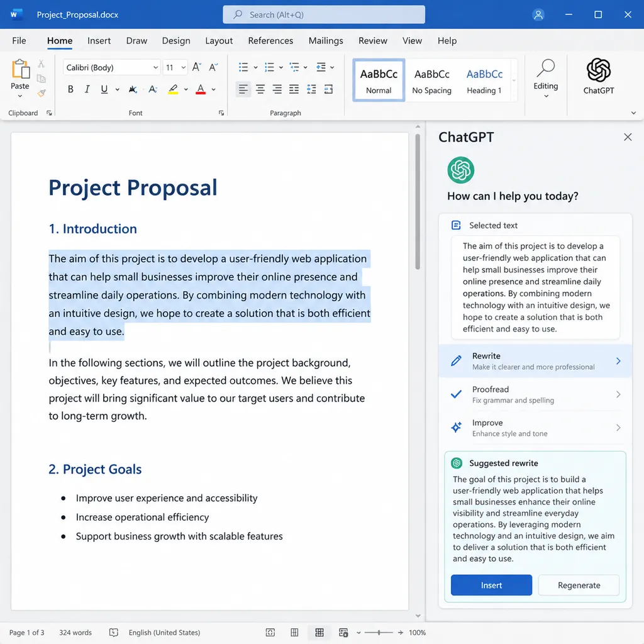Click the Search (Alt+Q) box
This screenshot has width=644, height=644.
[x=324, y=15]
